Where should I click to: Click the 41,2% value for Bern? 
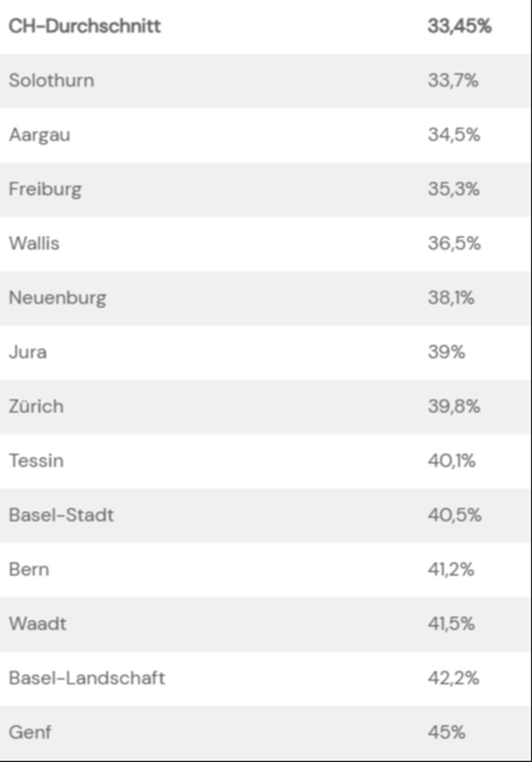click(451, 569)
